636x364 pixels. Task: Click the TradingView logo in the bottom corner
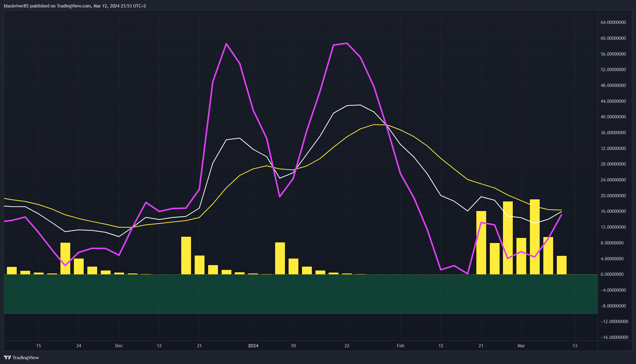(x=21, y=357)
